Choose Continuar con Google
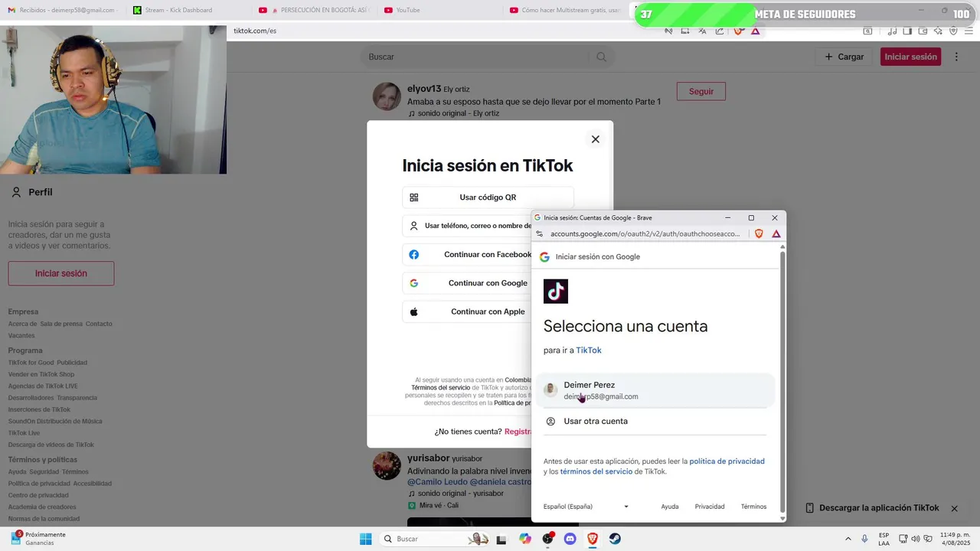 467,283
